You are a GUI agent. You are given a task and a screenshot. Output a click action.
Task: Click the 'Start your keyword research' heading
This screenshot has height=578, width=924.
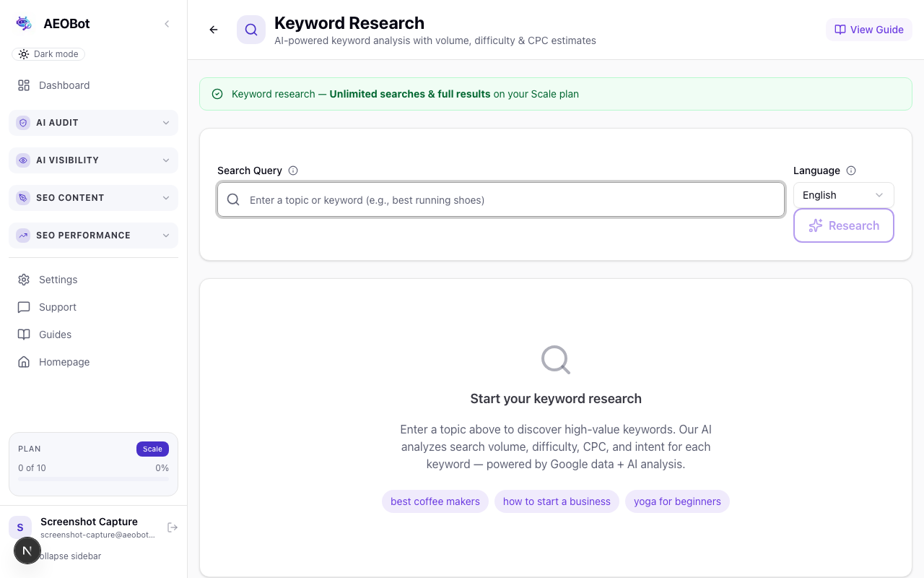[556, 399]
